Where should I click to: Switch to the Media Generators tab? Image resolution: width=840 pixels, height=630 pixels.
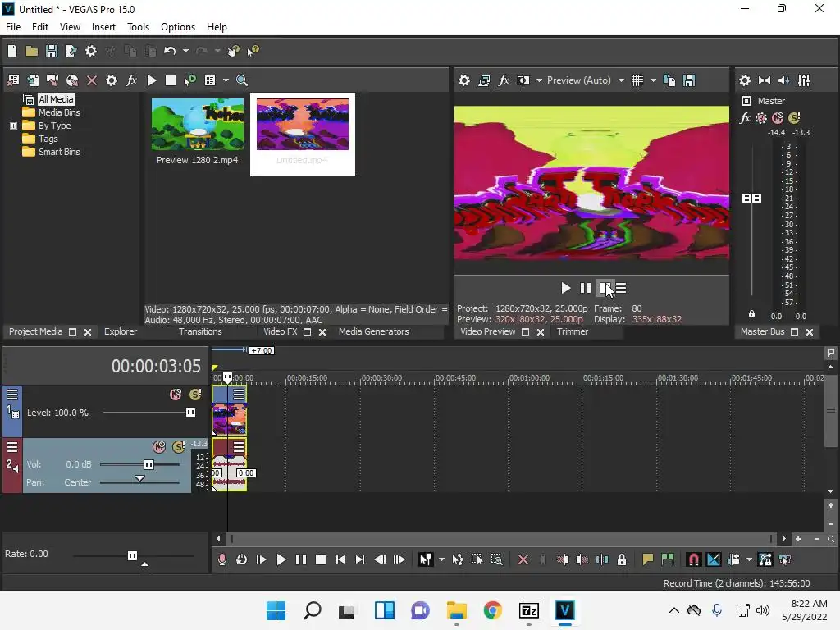(374, 331)
